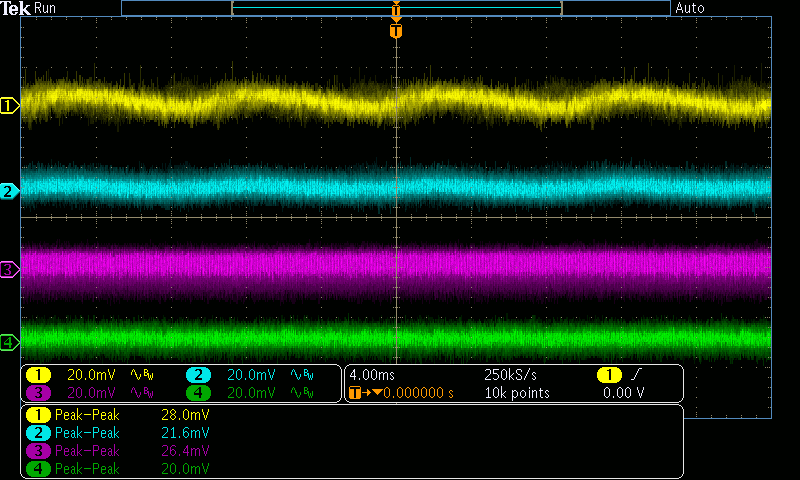Click the 0.00 V trigger level readout
The width and height of the screenshot is (800, 480).
coord(622,393)
